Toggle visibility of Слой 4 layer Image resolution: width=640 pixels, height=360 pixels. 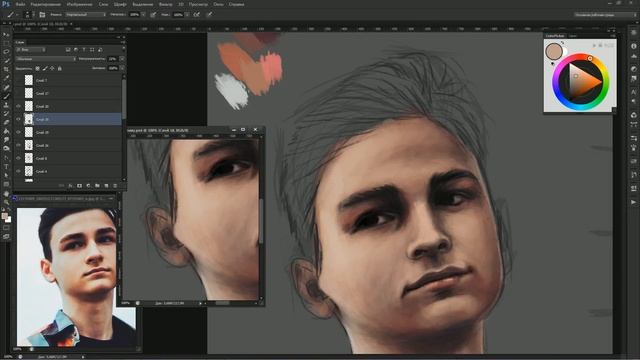pos(18,171)
